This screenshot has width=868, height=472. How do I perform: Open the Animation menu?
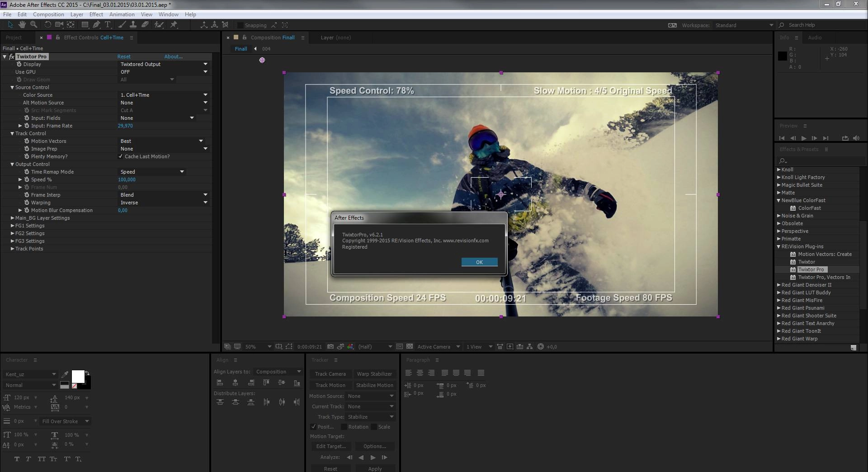point(122,14)
